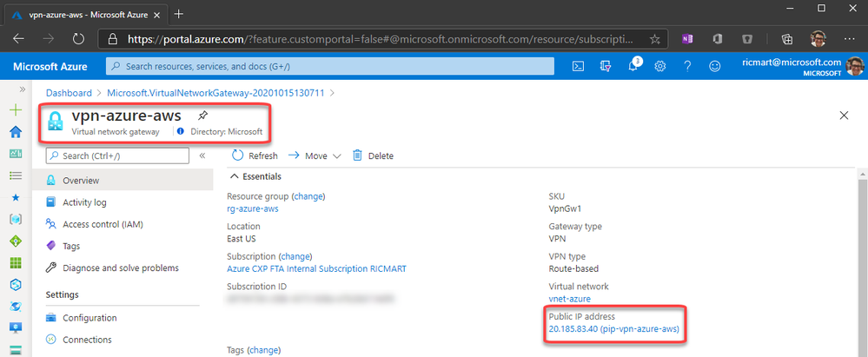Click the feedback smiley icon
The width and height of the screenshot is (868, 357).
pos(715,66)
